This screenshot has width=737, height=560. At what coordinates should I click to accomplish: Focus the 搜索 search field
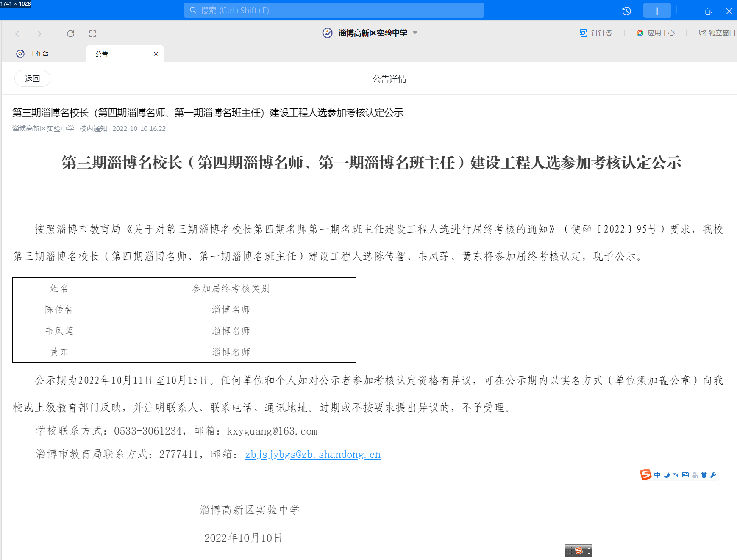click(334, 11)
